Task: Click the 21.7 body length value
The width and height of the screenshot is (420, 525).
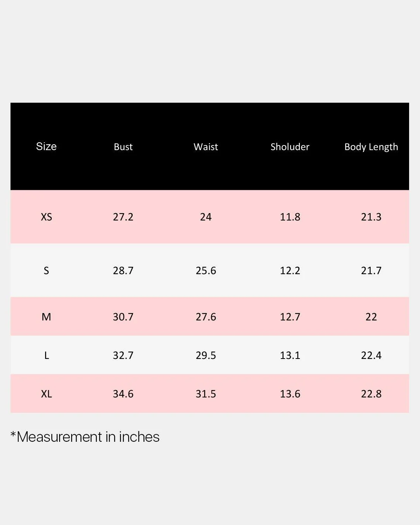Action: click(371, 271)
